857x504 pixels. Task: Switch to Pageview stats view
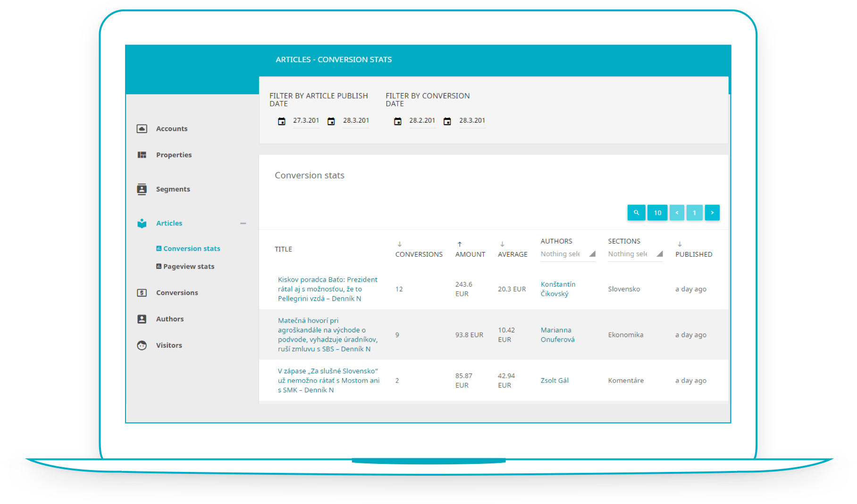189,266
